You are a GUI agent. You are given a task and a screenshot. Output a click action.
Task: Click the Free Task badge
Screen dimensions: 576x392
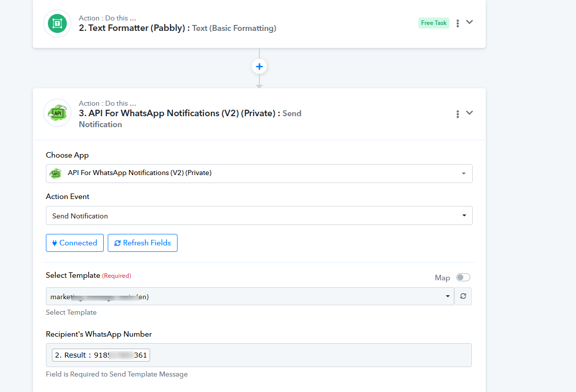pos(434,23)
